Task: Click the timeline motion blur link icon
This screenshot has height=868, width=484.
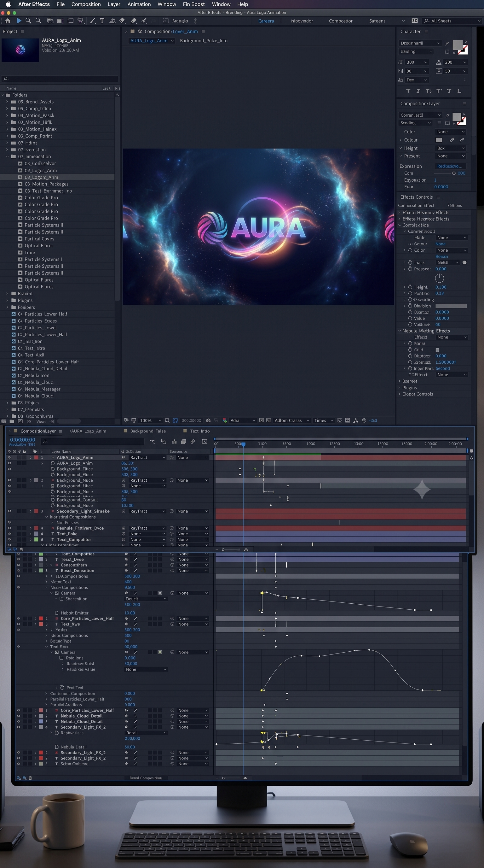Action: (x=193, y=442)
